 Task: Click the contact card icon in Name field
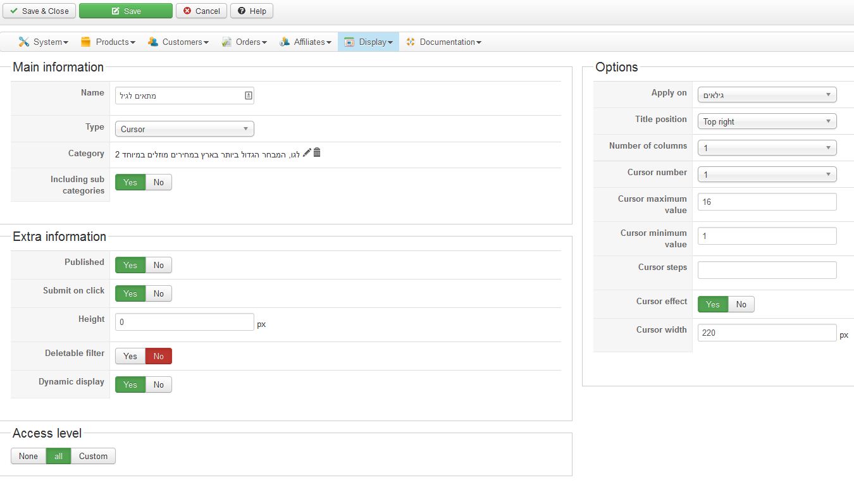(248, 95)
